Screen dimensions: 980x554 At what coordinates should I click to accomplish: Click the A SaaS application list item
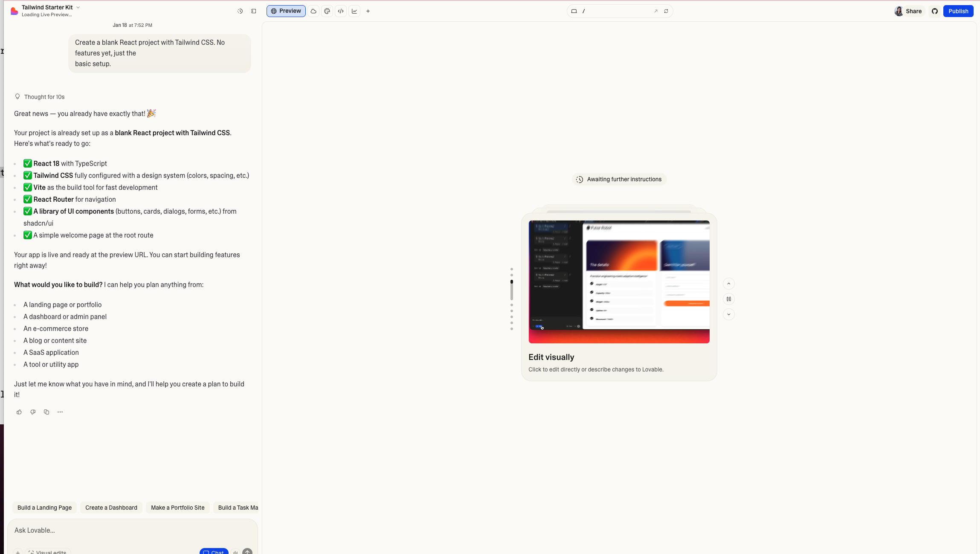coord(51,353)
